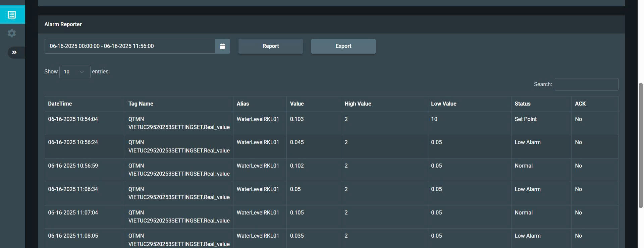
Task: Sort by Low Value column header
Action: (443, 104)
